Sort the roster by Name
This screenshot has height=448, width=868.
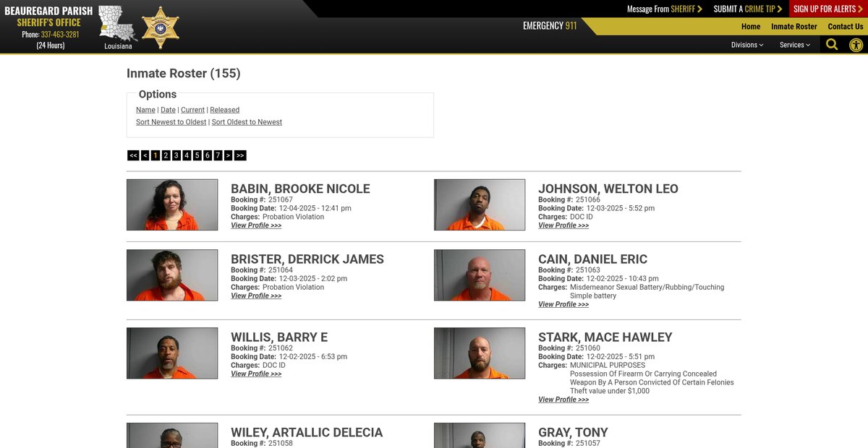click(x=145, y=110)
